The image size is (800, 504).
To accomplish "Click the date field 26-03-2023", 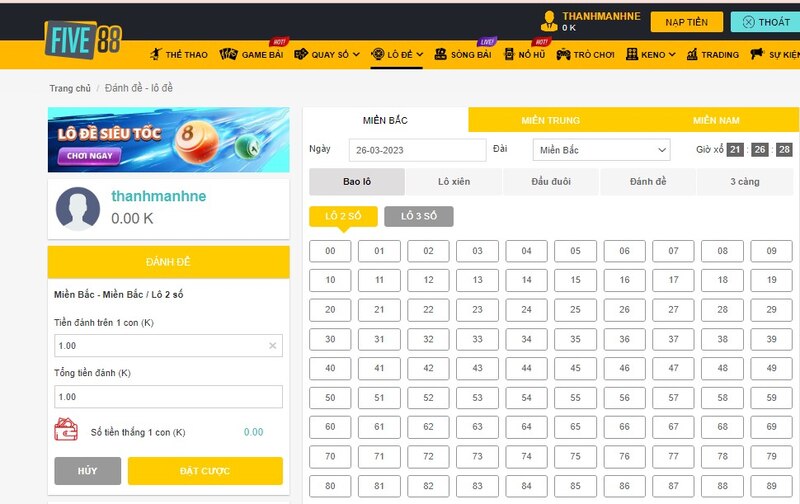I will [411, 150].
